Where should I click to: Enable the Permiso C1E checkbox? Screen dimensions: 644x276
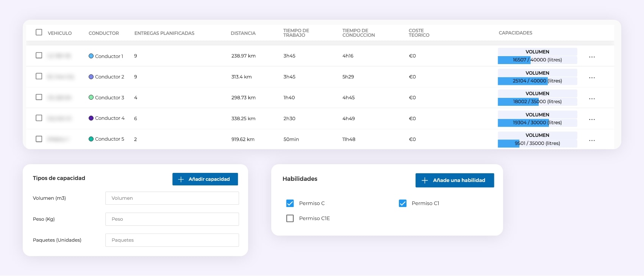(x=290, y=218)
